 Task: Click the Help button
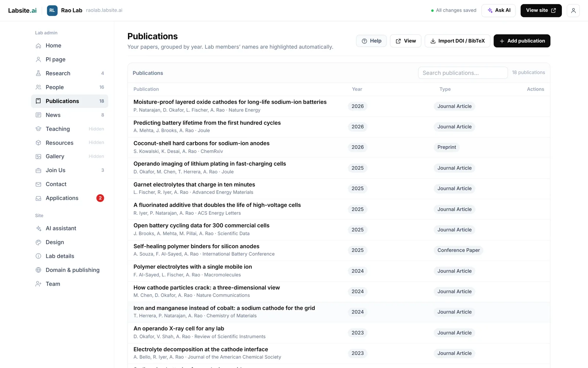(371, 41)
